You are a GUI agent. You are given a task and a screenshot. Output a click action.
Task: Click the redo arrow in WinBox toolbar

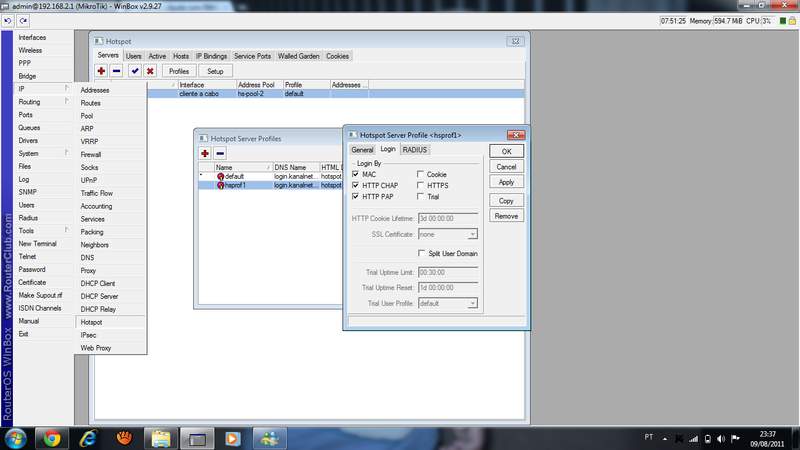(x=23, y=21)
